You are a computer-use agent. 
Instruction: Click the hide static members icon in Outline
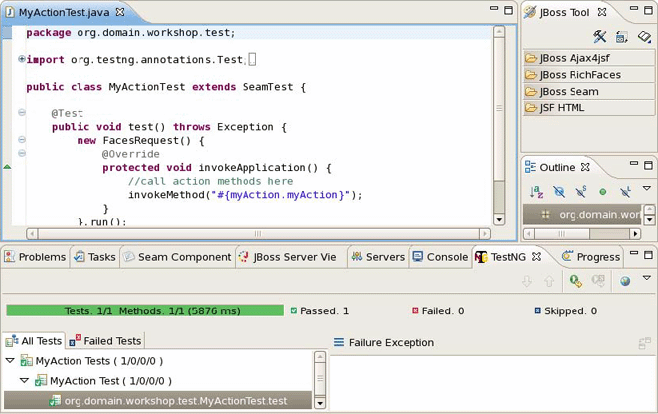coord(581,192)
